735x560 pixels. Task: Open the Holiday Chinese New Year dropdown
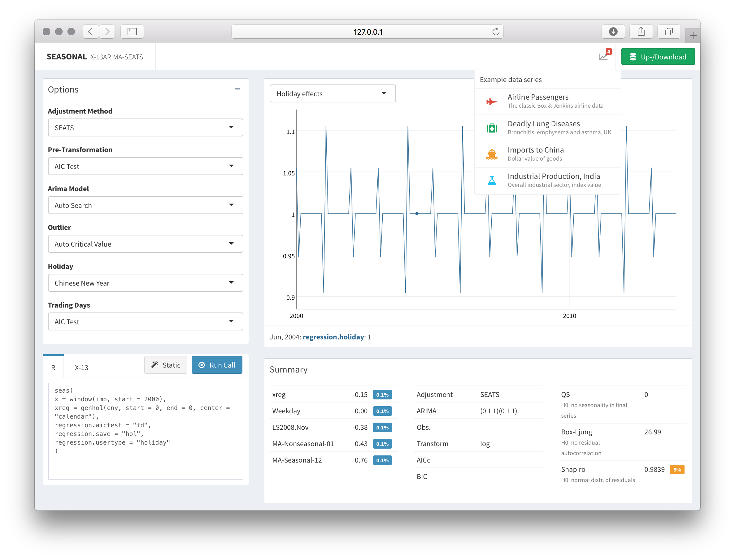pos(146,283)
